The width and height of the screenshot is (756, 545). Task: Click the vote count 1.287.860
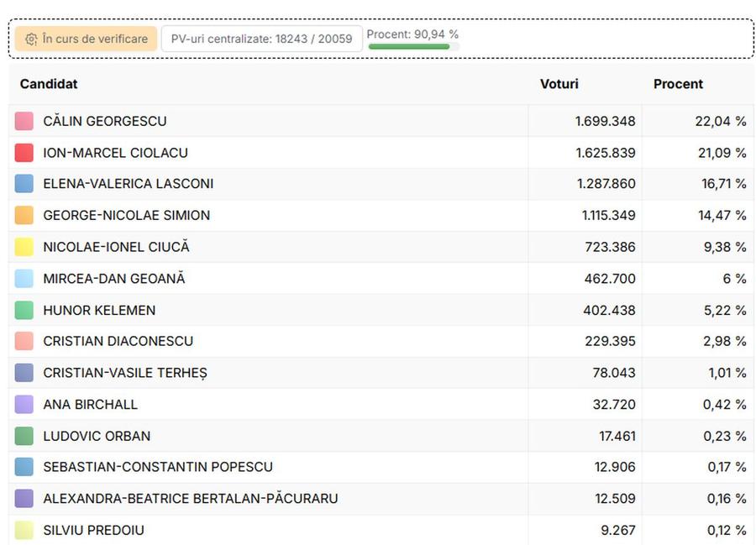[606, 184]
